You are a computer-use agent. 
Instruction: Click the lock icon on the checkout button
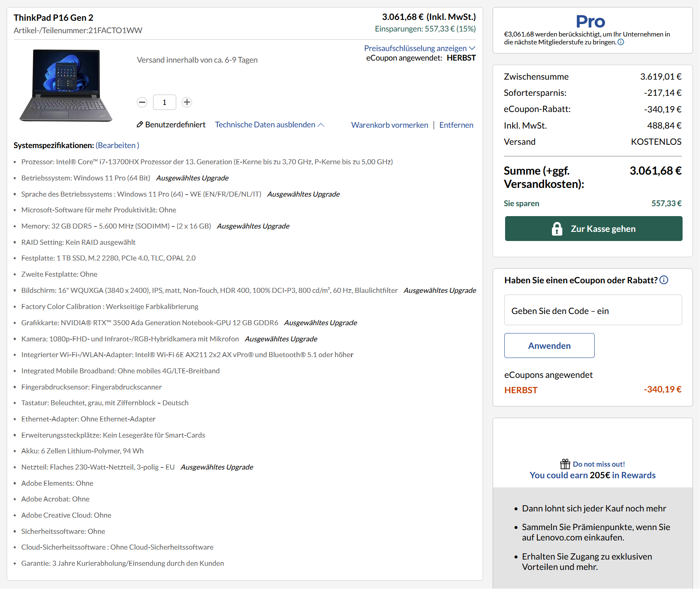tap(558, 228)
